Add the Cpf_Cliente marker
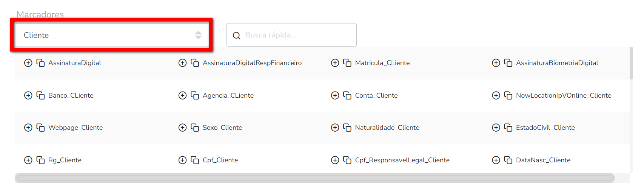This screenshot has width=644, height=193. 182,160
